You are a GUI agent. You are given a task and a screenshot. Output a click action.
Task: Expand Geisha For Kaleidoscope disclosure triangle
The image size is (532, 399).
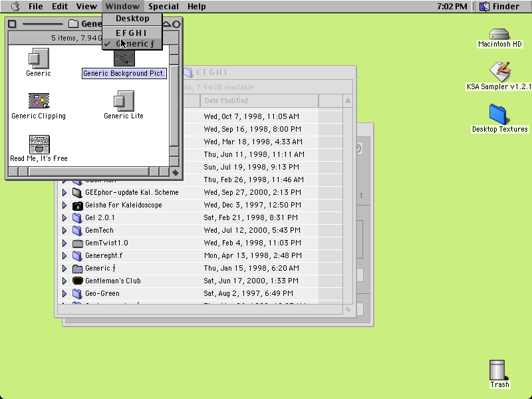[64, 205]
